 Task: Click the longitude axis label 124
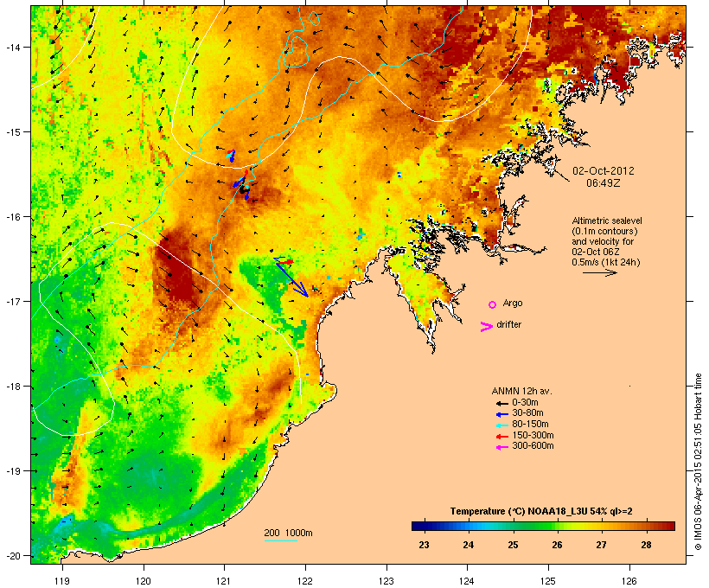(x=467, y=581)
